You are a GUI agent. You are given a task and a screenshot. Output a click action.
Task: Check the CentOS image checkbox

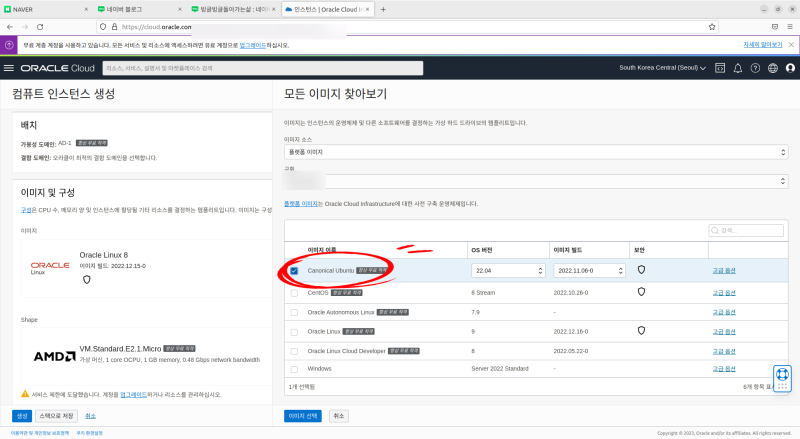pyautogui.click(x=294, y=293)
